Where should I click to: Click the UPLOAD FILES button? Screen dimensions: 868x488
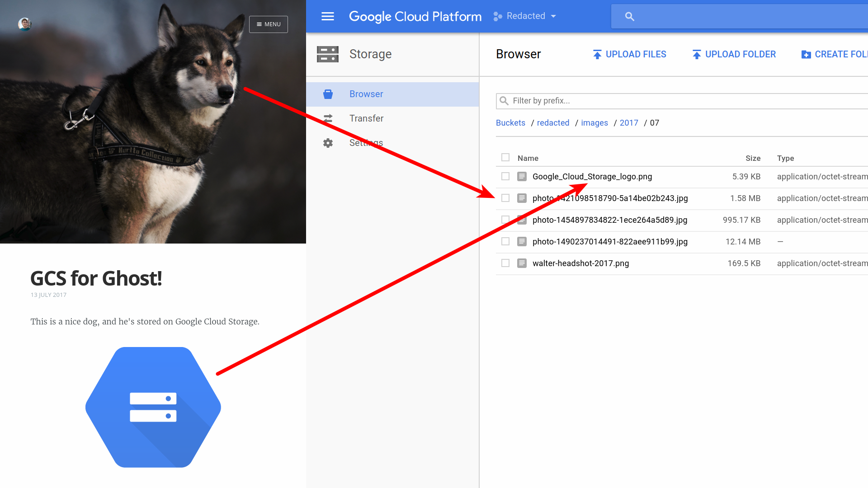pyautogui.click(x=629, y=54)
